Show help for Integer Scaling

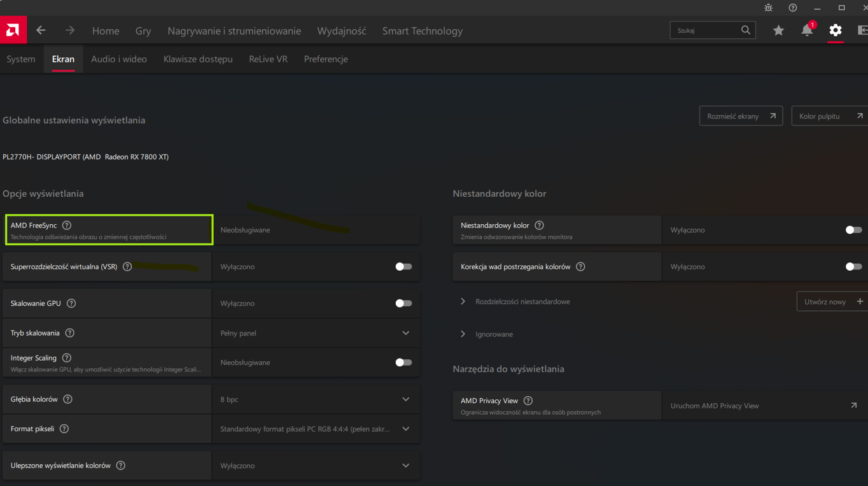click(x=67, y=358)
